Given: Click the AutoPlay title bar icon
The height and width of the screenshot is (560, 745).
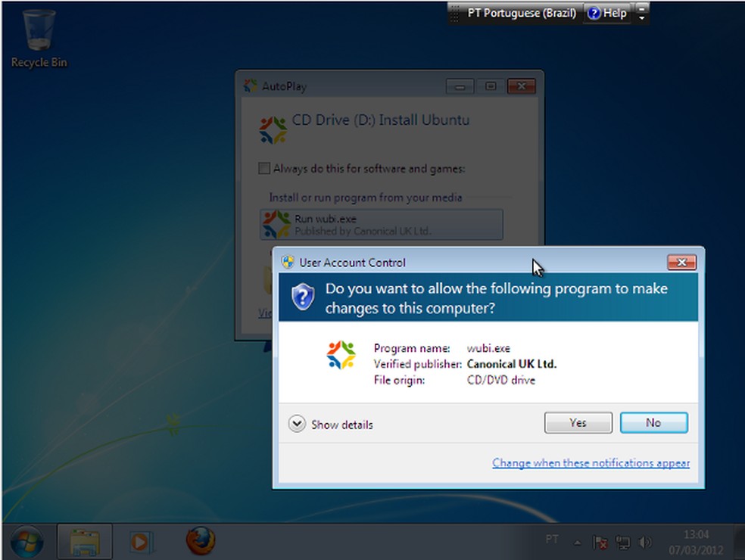Looking at the screenshot, I should [x=250, y=86].
